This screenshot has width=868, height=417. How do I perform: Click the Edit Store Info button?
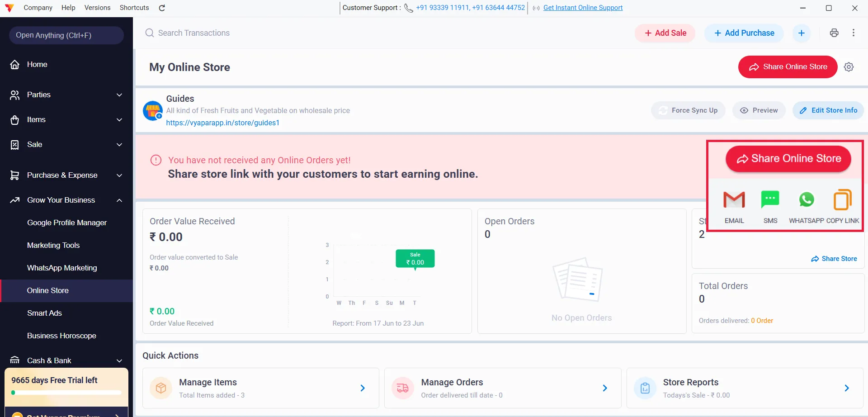pyautogui.click(x=828, y=110)
